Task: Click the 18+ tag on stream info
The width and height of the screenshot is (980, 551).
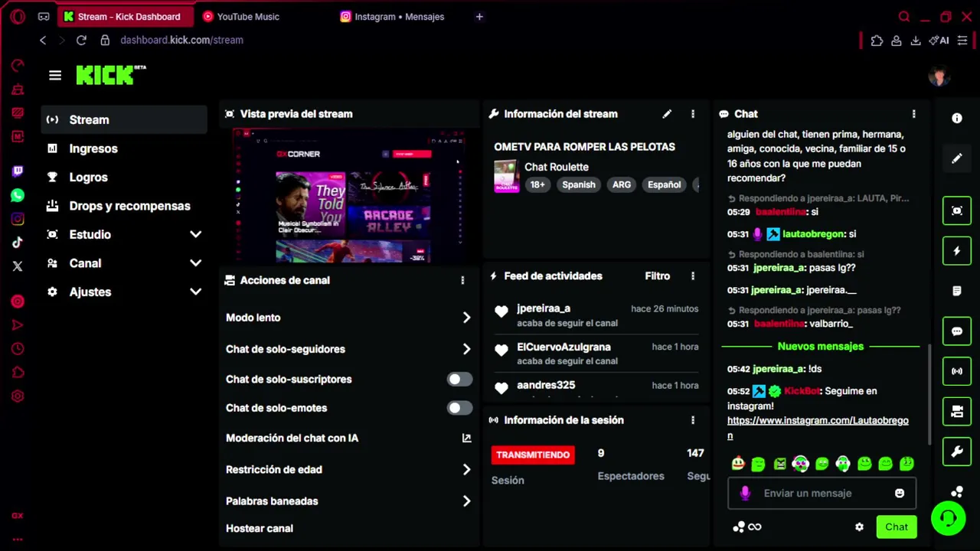Action: pos(537,184)
